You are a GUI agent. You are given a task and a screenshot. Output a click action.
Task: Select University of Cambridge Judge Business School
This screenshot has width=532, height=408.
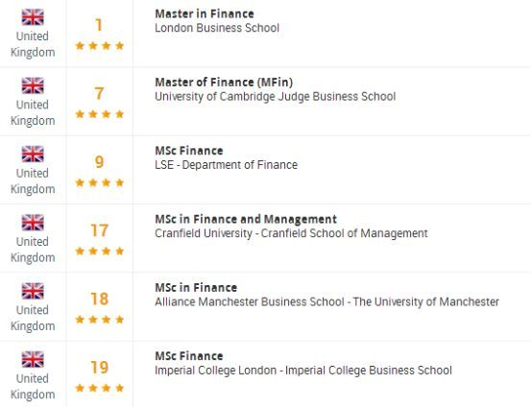[x=276, y=96]
